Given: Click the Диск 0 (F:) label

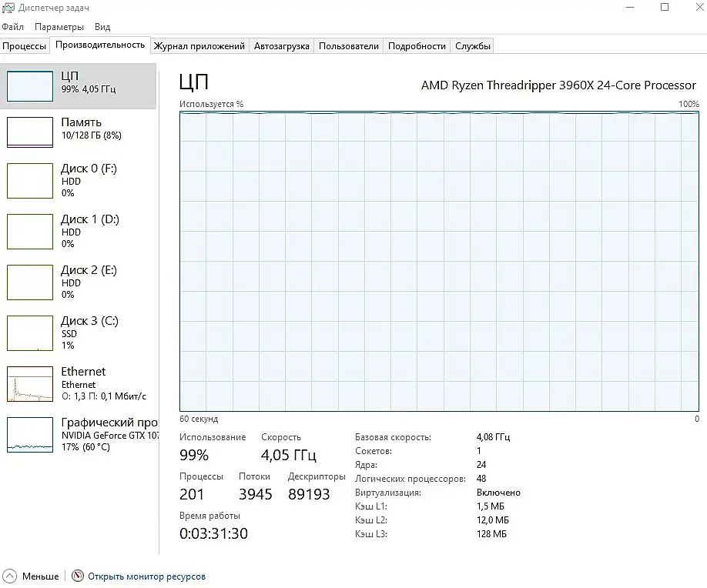Looking at the screenshot, I should [x=89, y=169].
